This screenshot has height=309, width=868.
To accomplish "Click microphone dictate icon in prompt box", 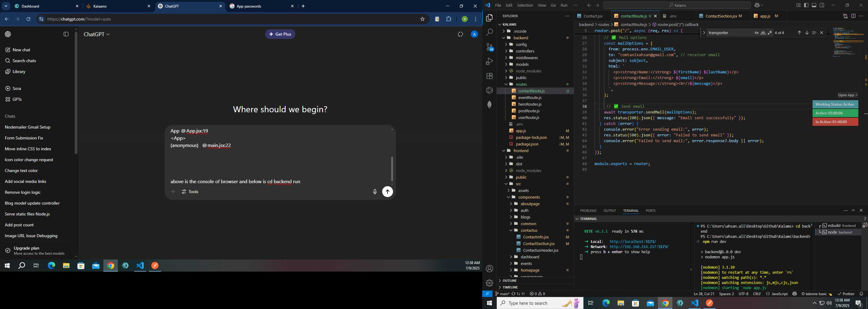I will coord(374,192).
